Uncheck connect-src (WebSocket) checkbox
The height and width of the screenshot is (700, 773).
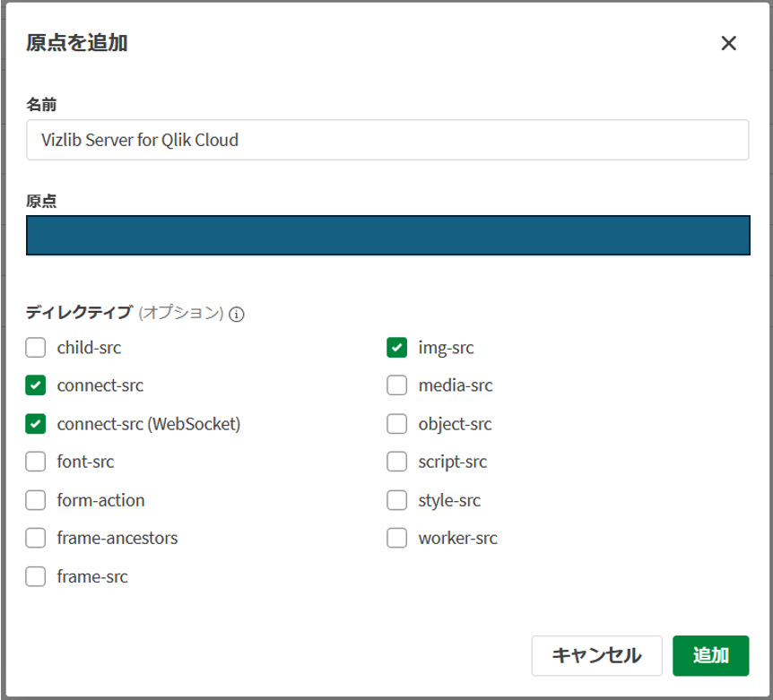coord(36,424)
